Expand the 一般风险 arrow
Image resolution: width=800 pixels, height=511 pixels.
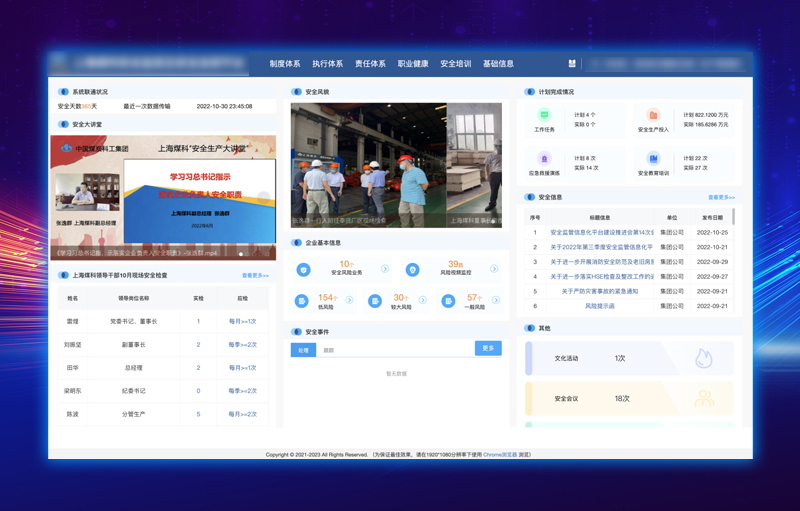495,300
